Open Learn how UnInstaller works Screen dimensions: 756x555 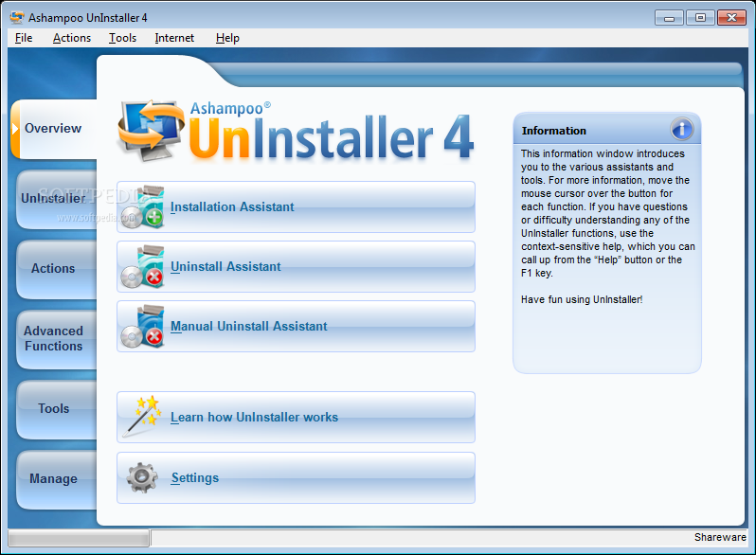pyautogui.click(x=296, y=417)
